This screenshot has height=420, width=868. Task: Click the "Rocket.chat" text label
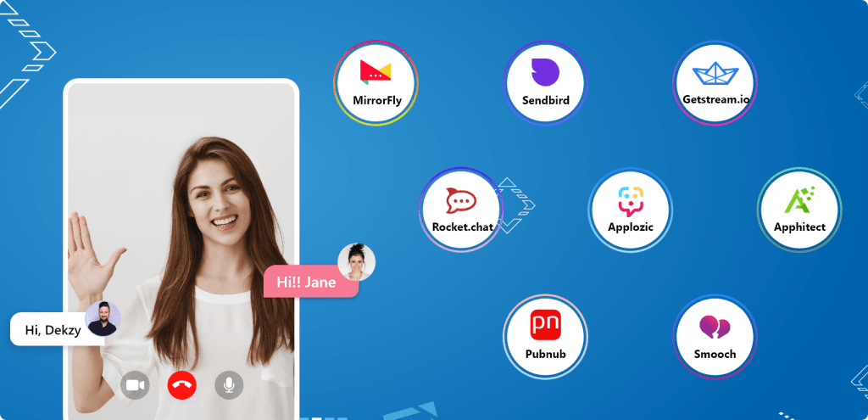463,227
